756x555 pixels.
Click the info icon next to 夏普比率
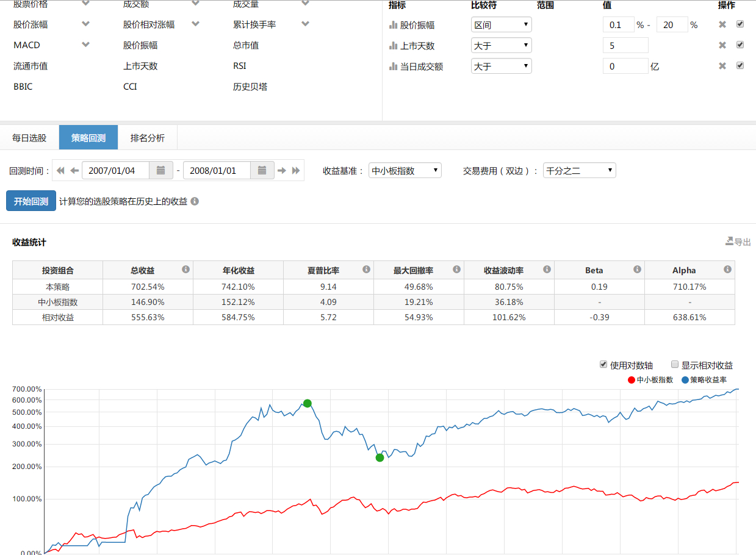(x=366, y=270)
